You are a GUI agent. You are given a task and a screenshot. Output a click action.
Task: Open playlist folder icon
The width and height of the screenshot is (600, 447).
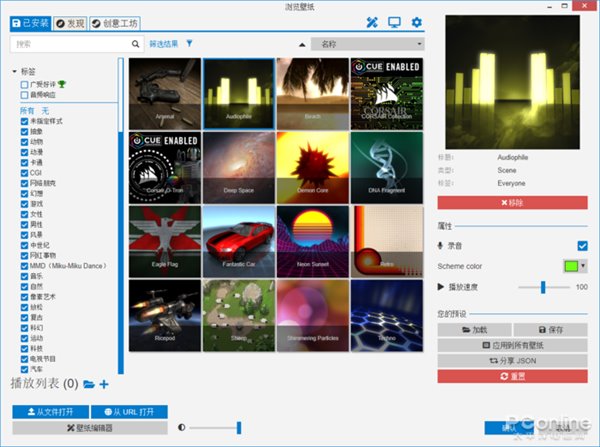pyautogui.click(x=89, y=384)
